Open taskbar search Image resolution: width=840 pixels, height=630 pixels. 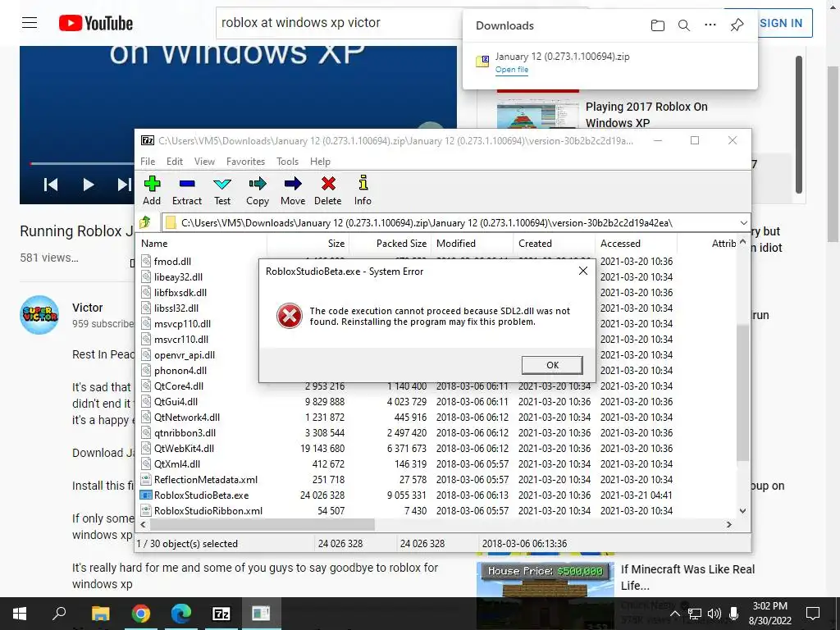pos(59,614)
